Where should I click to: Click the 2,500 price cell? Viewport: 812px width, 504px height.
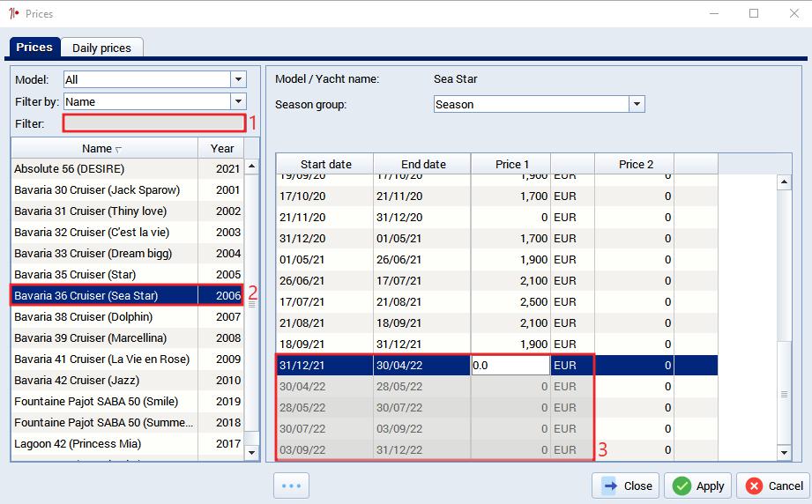tap(510, 302)
